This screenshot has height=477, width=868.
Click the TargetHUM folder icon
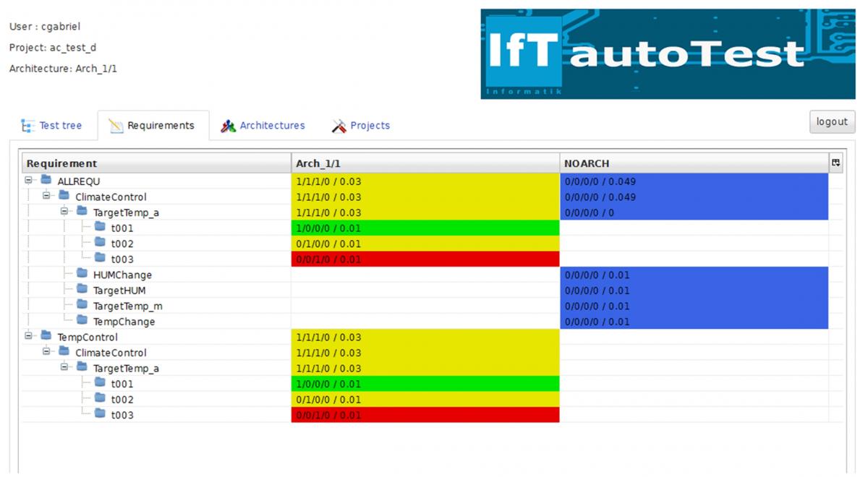coord(82,290)
